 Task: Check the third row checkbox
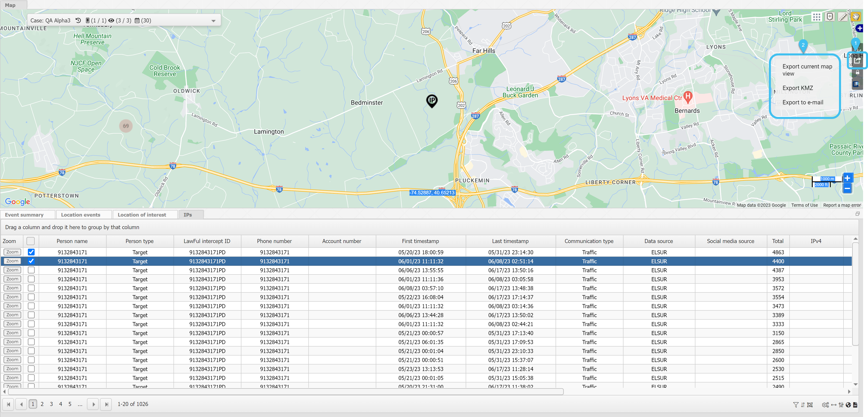31,270
